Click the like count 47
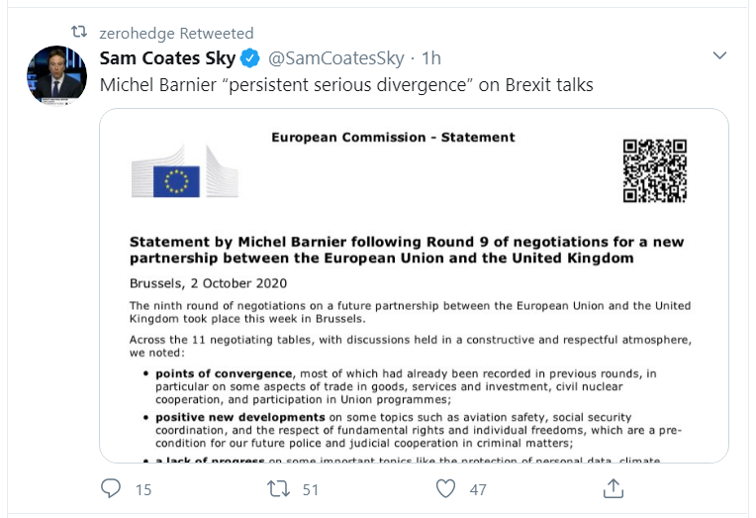756x518 pixels. 478,489
